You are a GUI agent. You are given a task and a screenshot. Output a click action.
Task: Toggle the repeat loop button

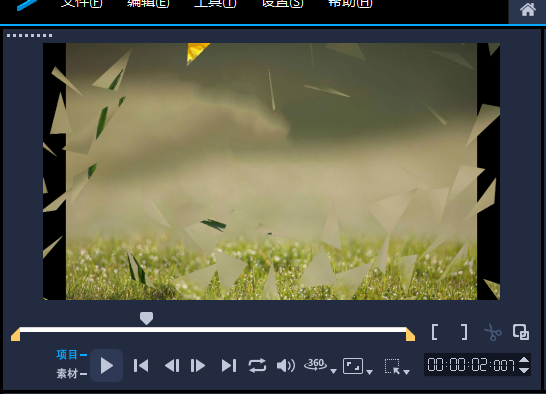click(x=257, y=366)
